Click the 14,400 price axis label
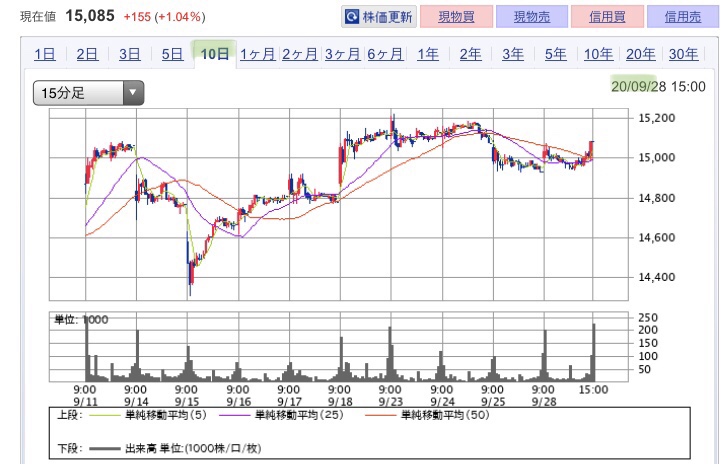 click(657, 277)
